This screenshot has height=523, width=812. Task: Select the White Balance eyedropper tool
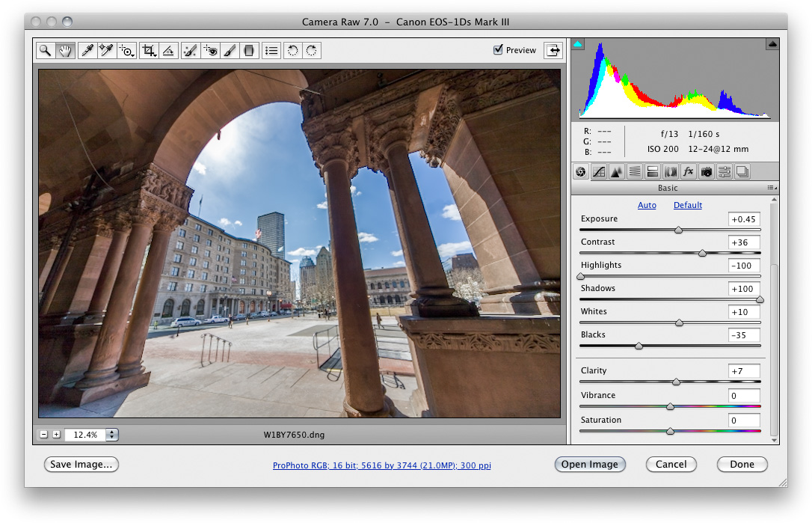pos(88,50)
